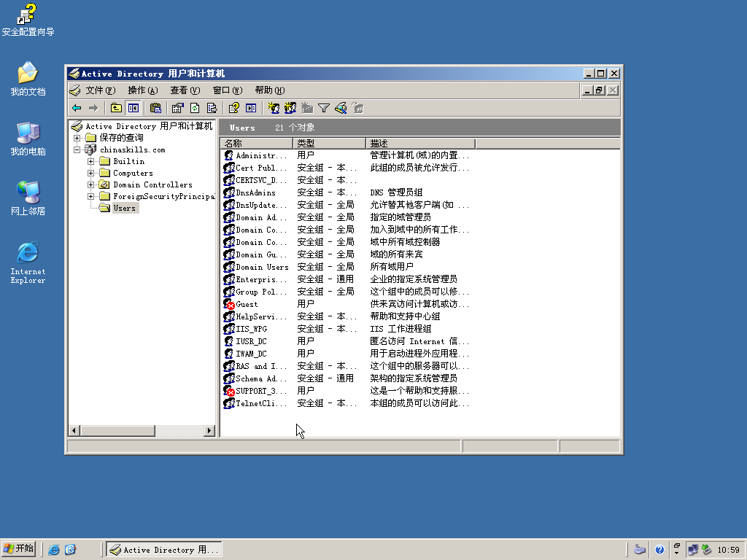Select the Builtin folder in tree
This screenshot has height=560, width=747.
point(128,161)
